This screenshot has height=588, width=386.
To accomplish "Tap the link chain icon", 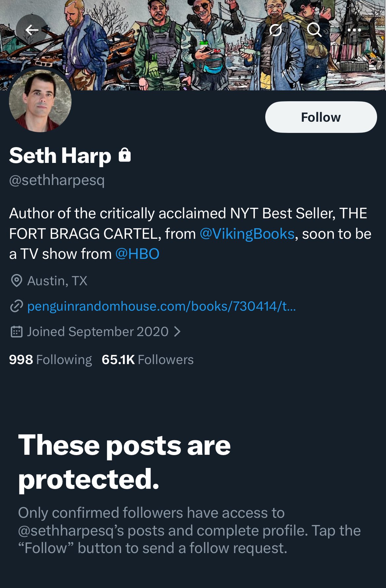I will pyautogui.click(x=16, y=306).
